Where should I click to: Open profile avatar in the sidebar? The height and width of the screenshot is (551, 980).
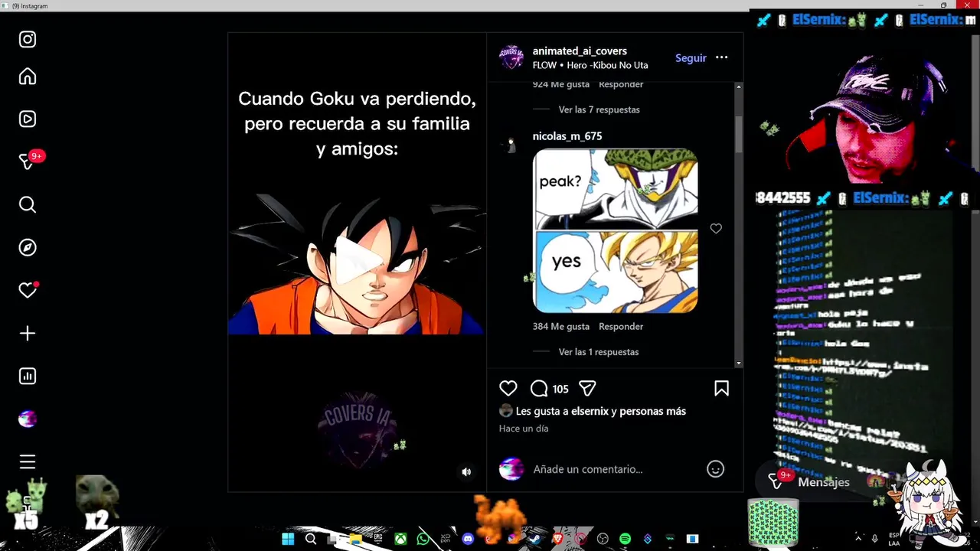pos(28,419)
